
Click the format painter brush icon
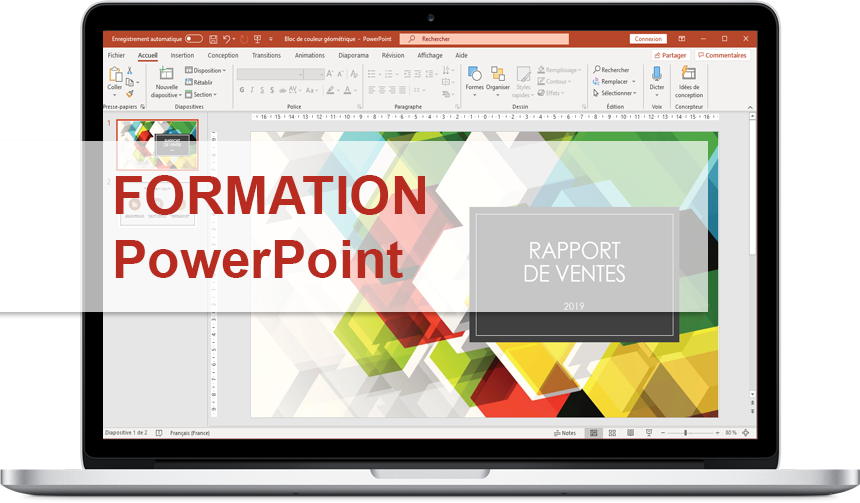pyautogui.click(x=130, y=94)
